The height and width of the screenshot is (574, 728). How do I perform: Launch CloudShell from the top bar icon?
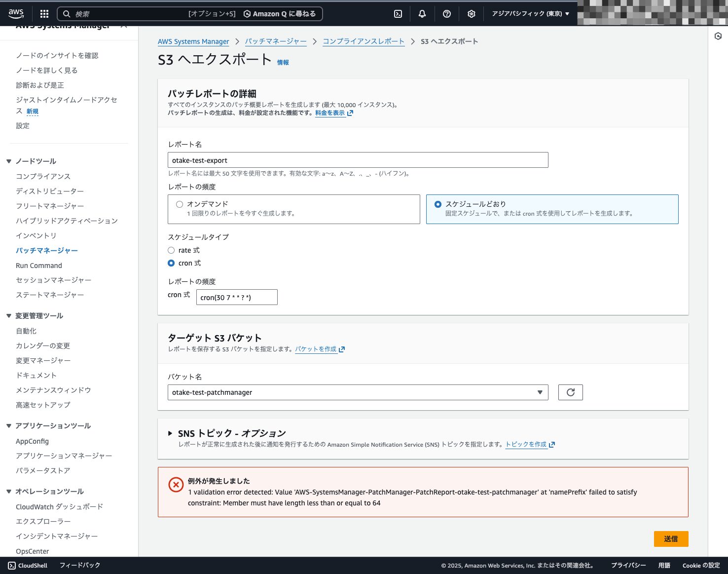coord(398,14)
